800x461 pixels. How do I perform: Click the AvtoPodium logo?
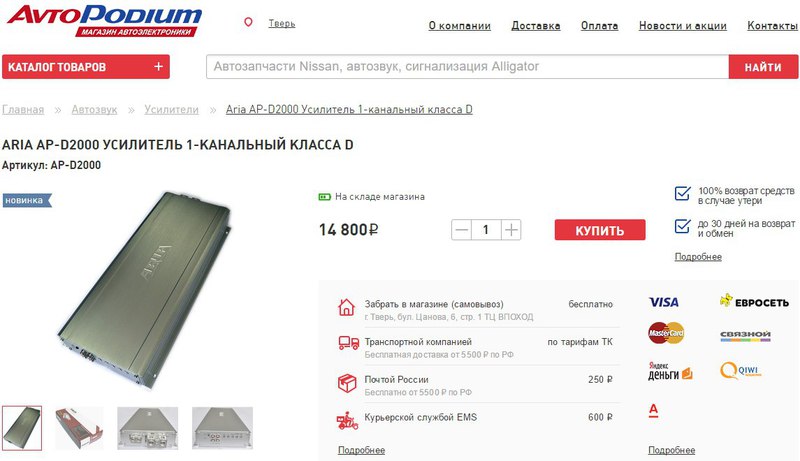tap(104, 20)
